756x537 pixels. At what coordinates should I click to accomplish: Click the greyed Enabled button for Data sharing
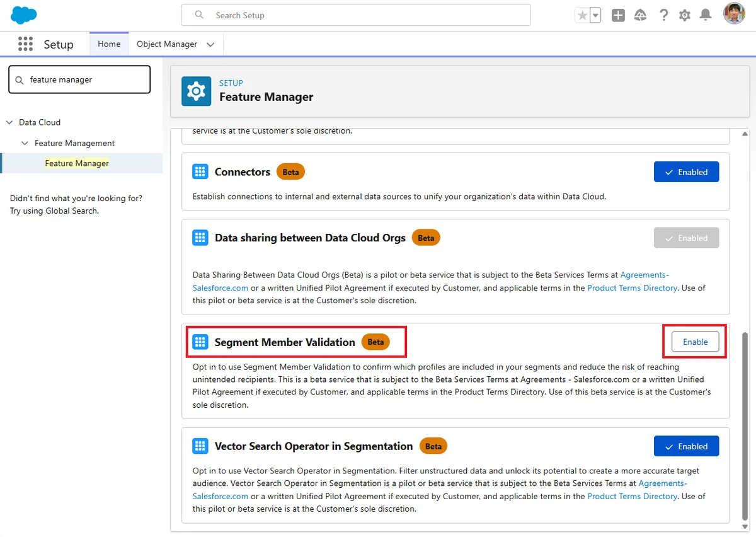[x=687, y=238]
